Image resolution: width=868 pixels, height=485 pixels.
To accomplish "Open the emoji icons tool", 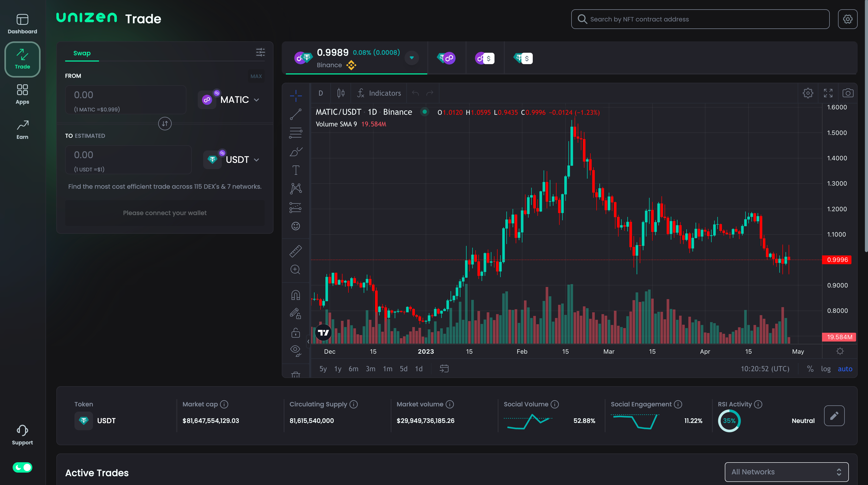I will click(295, 226).
